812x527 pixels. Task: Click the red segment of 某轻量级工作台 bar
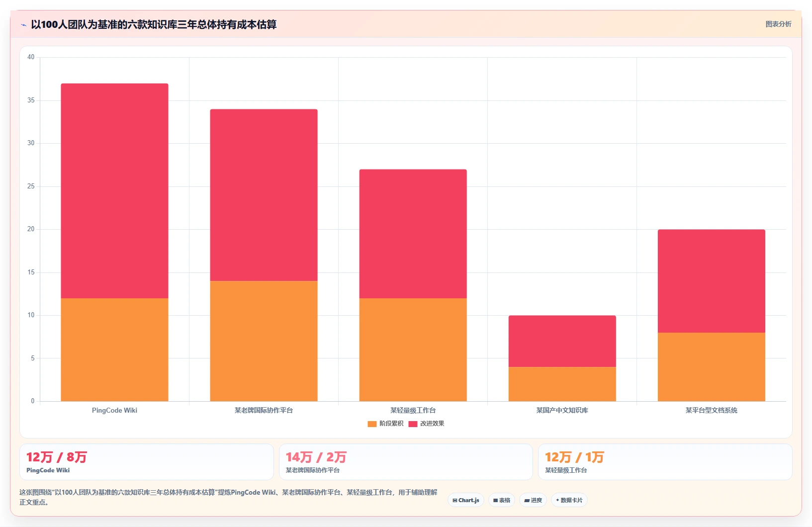point(413,234)
